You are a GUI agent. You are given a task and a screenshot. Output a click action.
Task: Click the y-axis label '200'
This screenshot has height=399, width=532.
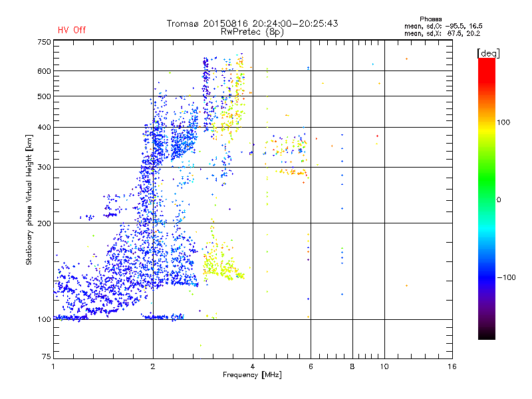pyautogui.click(x=45, y=223)
